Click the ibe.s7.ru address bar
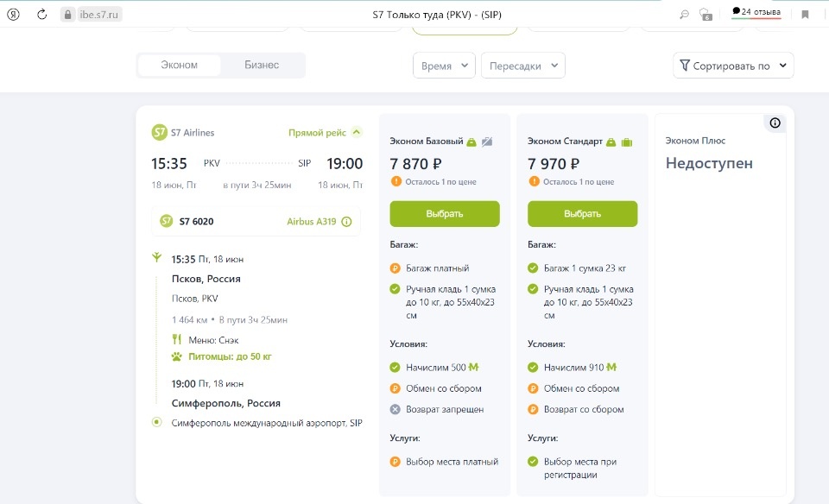829x504 pixels. coord(101,15)
